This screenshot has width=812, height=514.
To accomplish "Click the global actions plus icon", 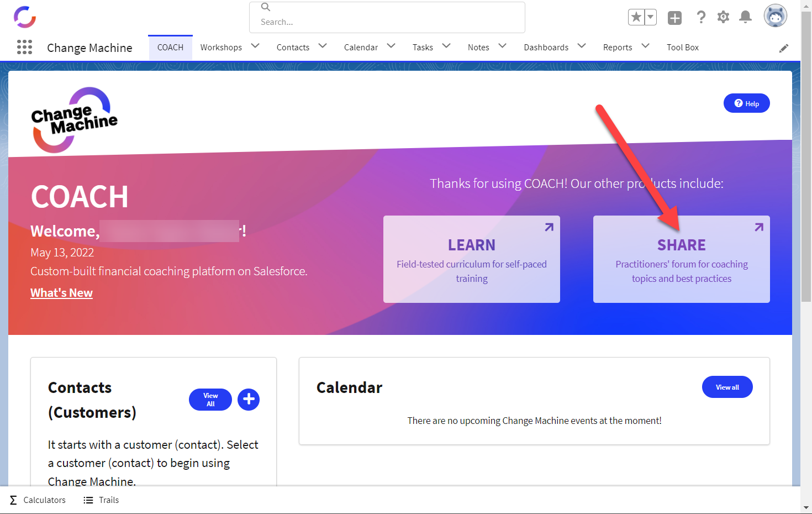I will pyautogui.click(x=674, y=18).
